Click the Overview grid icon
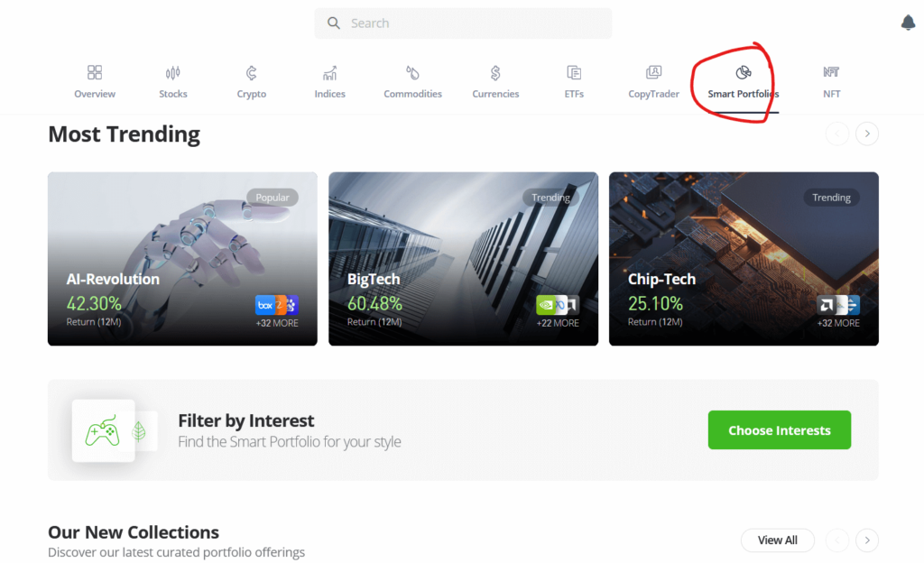 (94, 72)
